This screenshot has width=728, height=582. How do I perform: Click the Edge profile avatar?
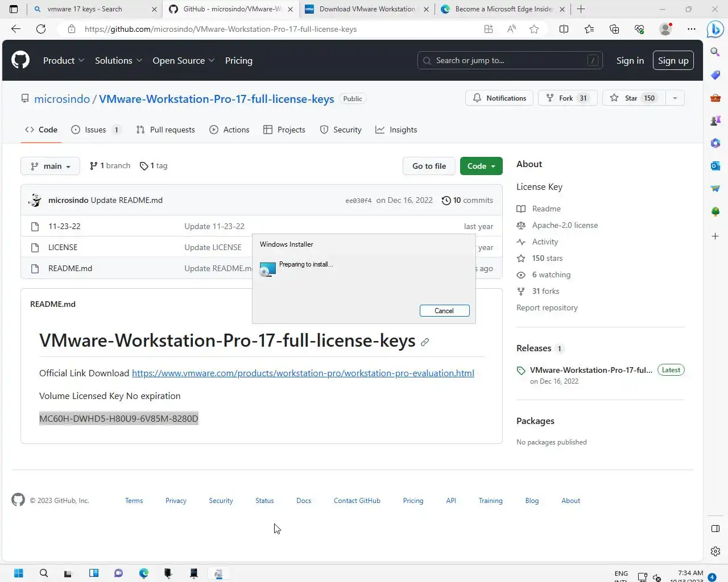click(665, 29)
